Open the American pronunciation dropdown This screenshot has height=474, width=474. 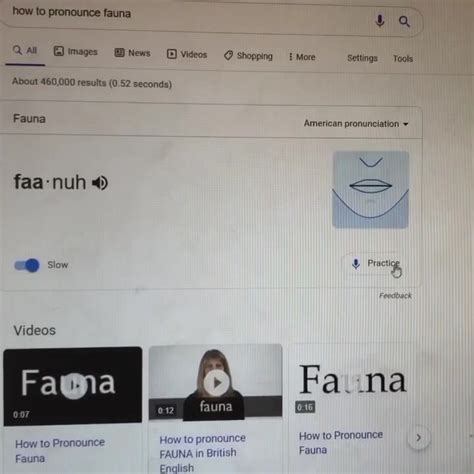356,124
